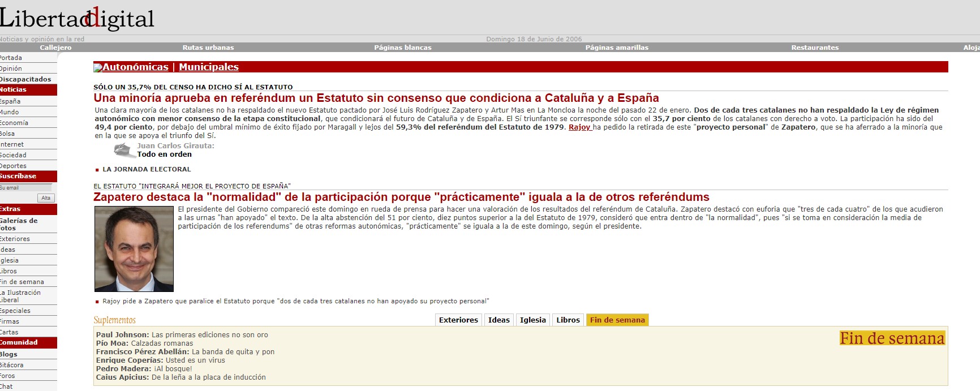Go to Callejero in top bar
Screen dimensions: 980x391
(55, 48)
